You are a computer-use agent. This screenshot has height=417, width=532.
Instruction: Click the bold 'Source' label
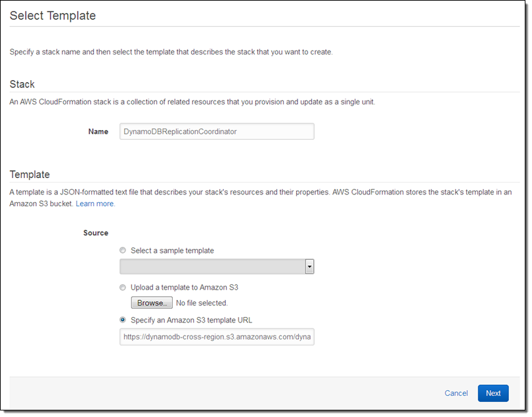96,232
